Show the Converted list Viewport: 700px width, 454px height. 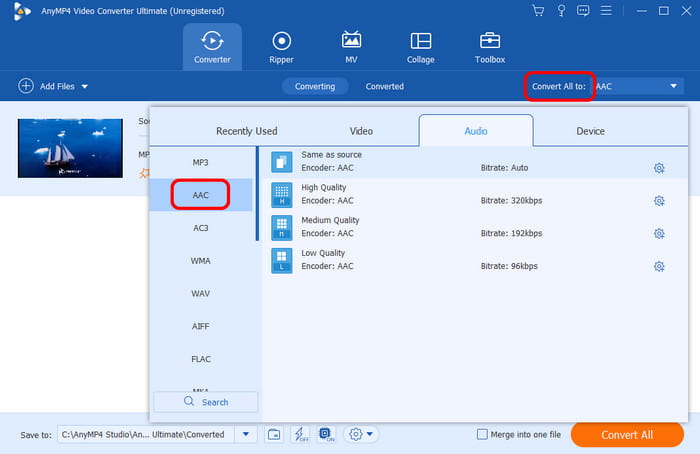pos(384,86)
